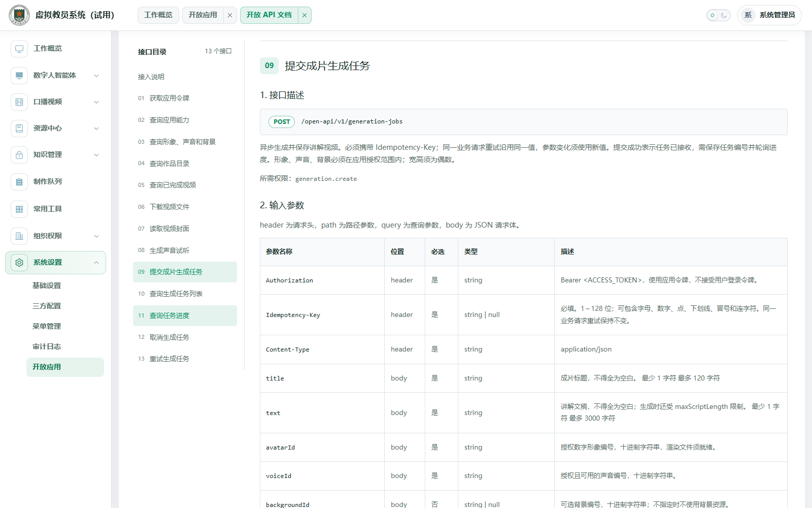
Task: Click the 13 个接口 count label
Action: pyautogui.click(x=218, y=51)
